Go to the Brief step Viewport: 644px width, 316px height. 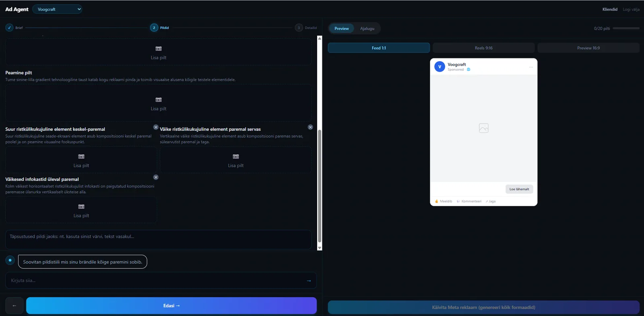14,28
